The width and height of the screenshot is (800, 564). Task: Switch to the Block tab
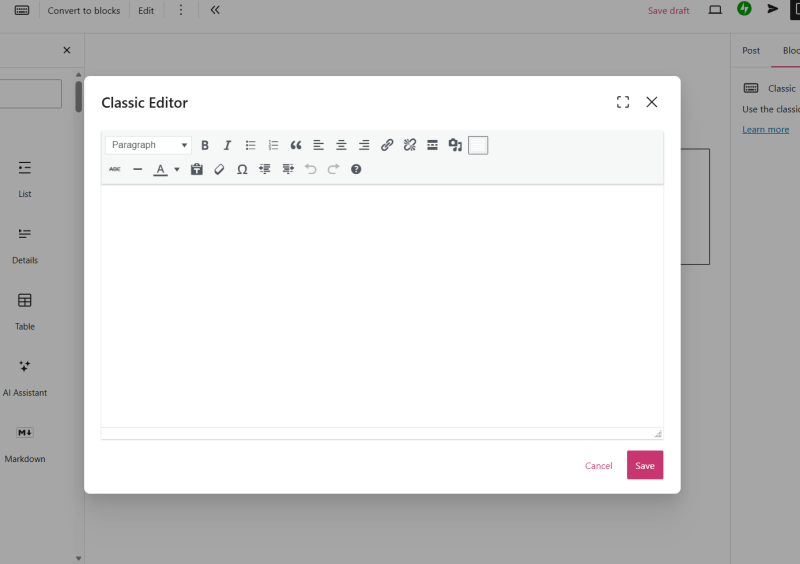[791, 51]
